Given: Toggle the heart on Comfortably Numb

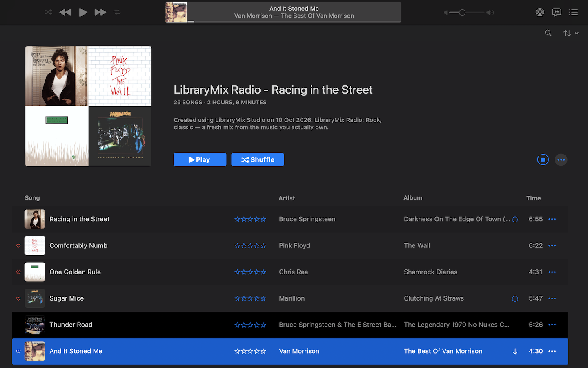Looking at the screenshot, I should pos(18,246).
